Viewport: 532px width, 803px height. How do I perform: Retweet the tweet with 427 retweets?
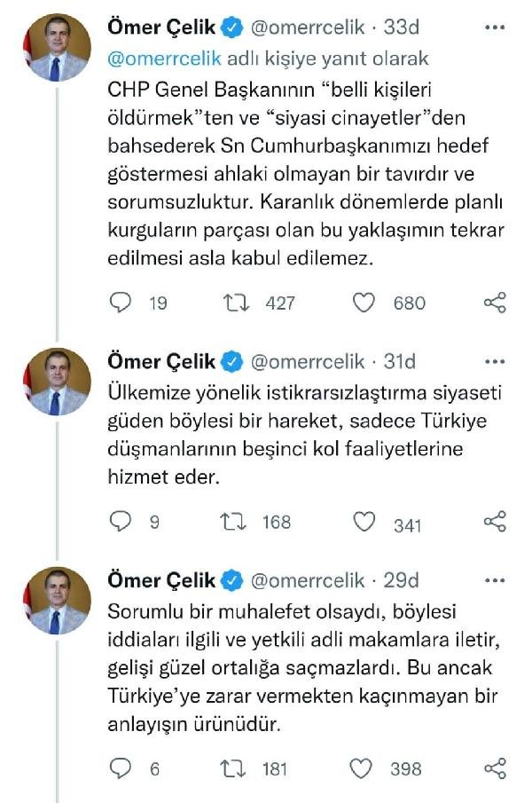pyautogui.click(x=235, y=303)
